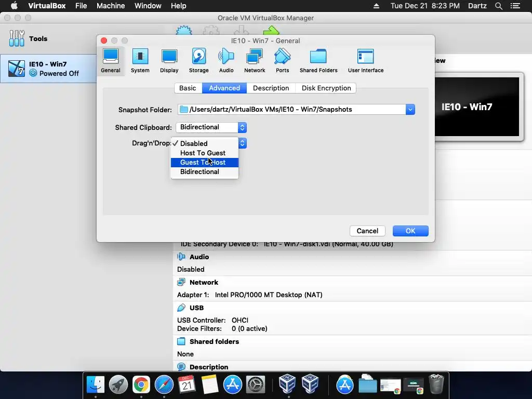Screen dimensions: 532x399
Task: Choose Guest To Host drag'n'drop option
Action: [205, 163]
